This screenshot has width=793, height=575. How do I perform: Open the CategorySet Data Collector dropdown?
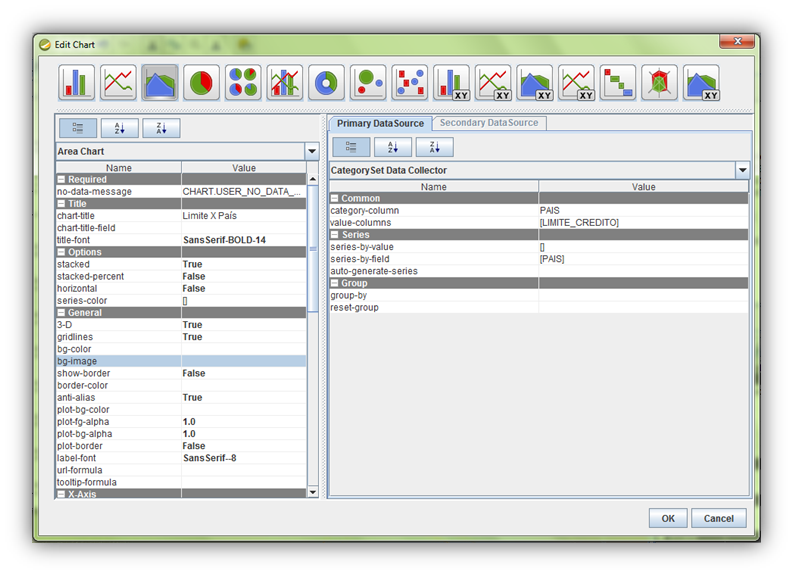(x=742, y=171)
